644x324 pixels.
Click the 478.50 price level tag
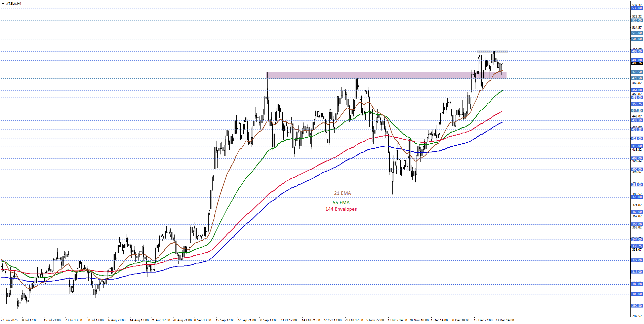(x=637, y=72)
